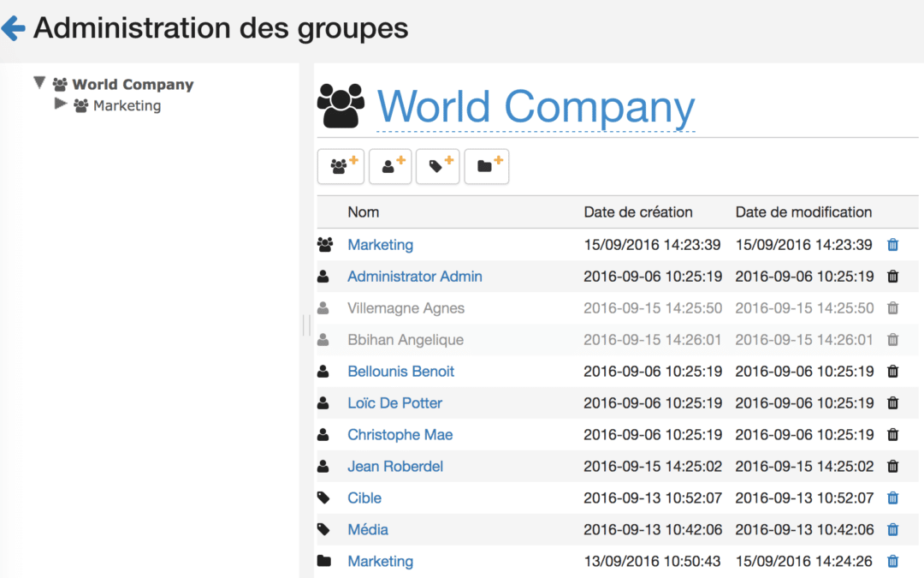This screenshot has height=578, width=924.
Task: Open the Christophe Mae user link
Action: pyautogui.click(x=400, y=435)
